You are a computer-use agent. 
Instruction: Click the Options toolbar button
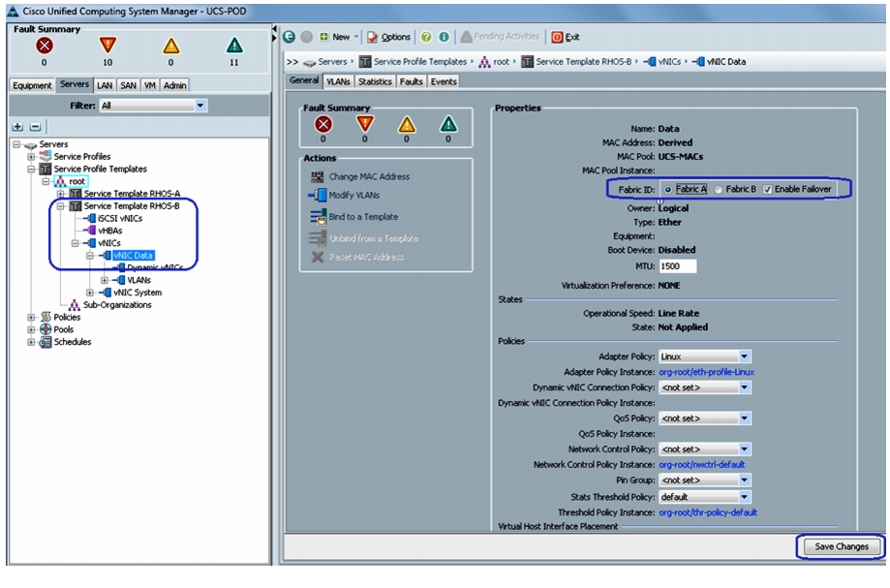click(388, 37)
